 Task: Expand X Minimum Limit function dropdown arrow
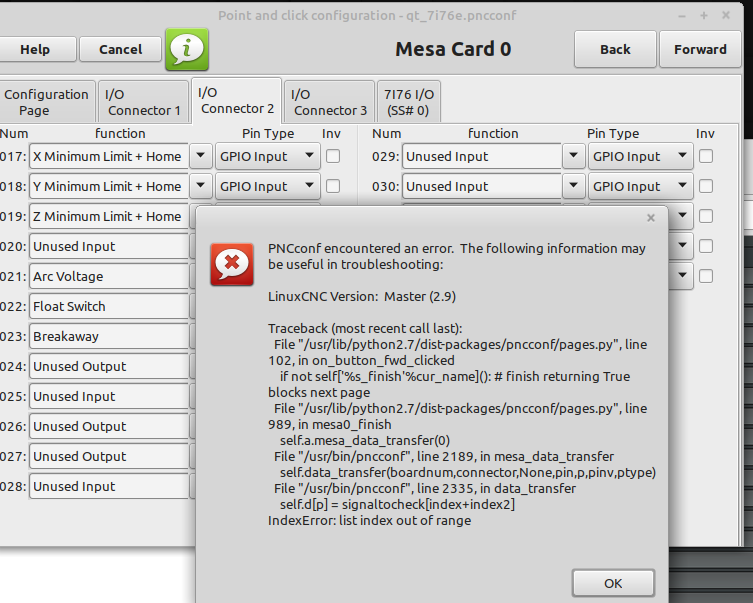click(201, 156)
